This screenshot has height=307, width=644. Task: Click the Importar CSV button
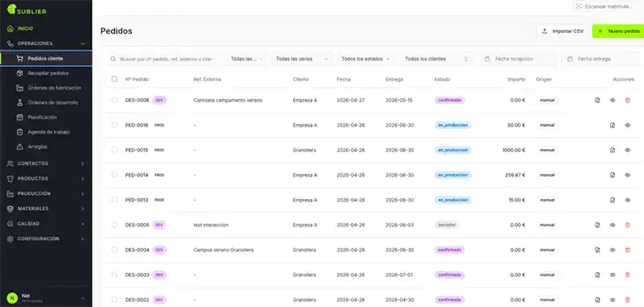(562, 31)
